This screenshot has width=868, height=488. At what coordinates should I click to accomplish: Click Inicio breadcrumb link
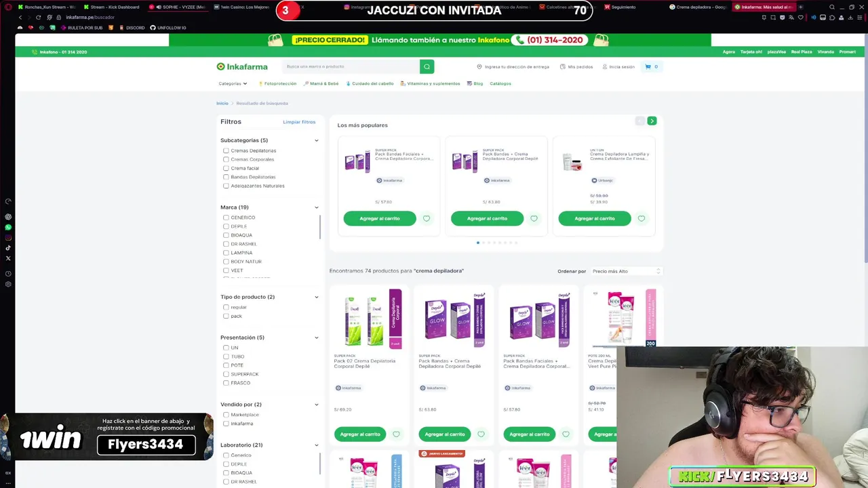(x=222, y=103)
